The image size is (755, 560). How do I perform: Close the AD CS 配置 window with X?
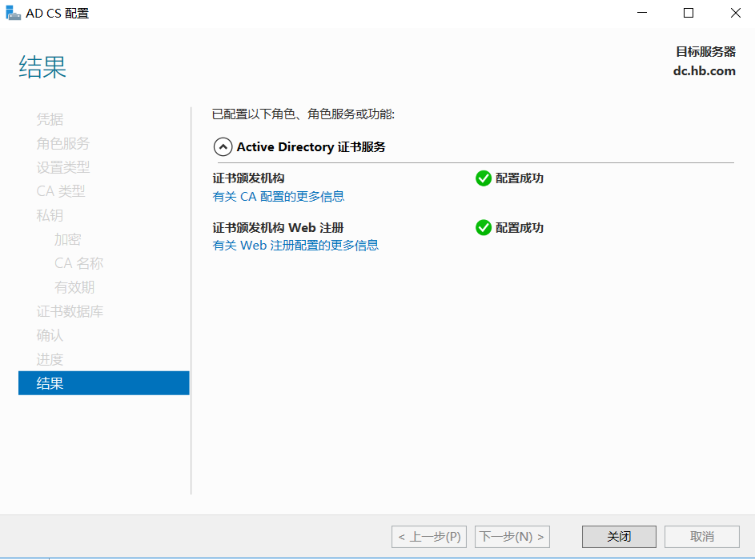click(x=735, y=13)
